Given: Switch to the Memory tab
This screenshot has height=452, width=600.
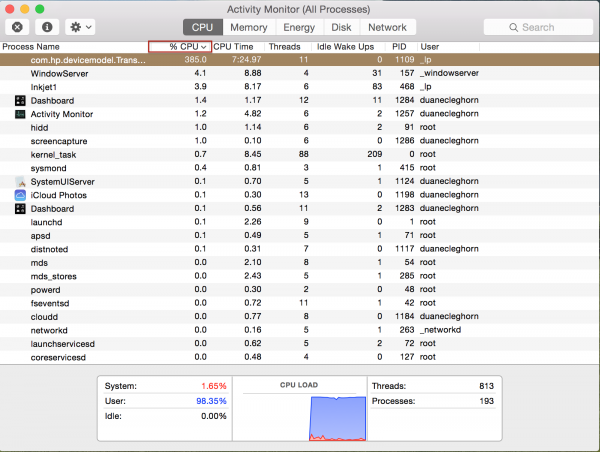Looking at the screenshot, I should point(249,28).
